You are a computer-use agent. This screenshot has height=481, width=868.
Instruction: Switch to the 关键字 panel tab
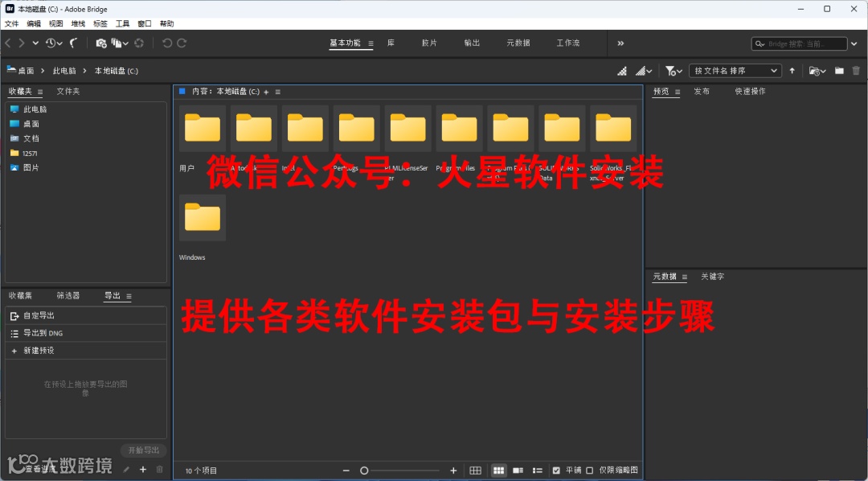click(x=712, y=277)
